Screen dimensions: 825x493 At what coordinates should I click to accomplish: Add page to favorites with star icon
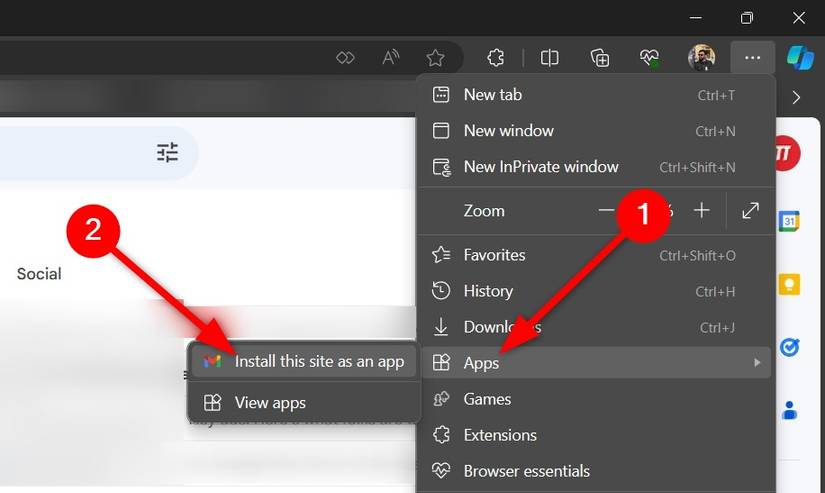435,58
